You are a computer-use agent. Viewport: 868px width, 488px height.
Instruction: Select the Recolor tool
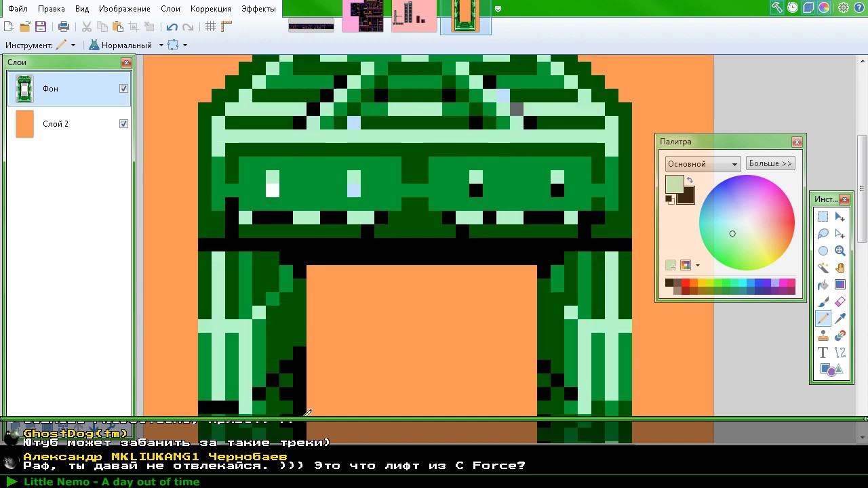click(x=840, y=335)
